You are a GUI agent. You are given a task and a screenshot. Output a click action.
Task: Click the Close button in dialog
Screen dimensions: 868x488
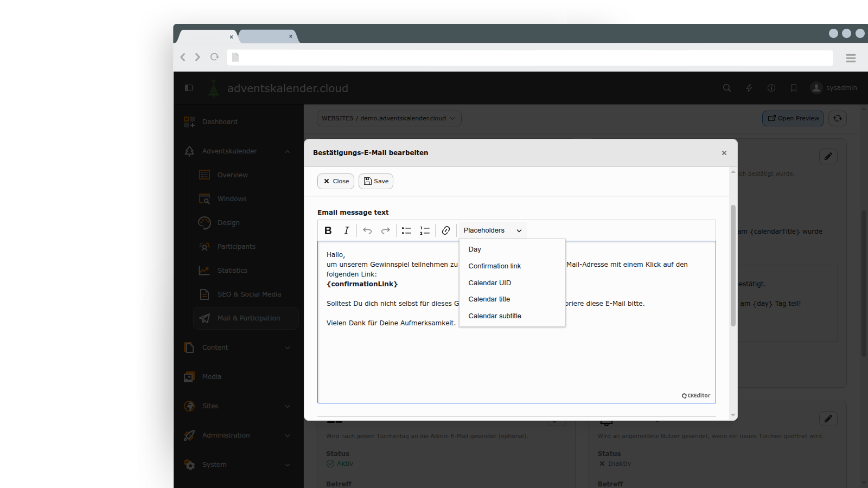click(x=336, y=181)
